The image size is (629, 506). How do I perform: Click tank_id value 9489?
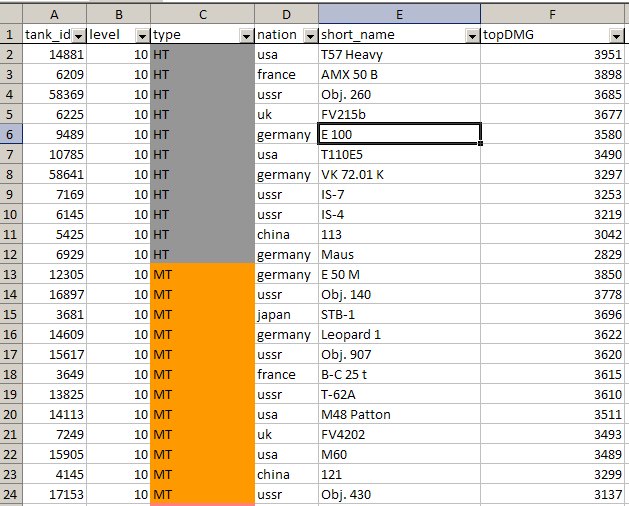55,134
